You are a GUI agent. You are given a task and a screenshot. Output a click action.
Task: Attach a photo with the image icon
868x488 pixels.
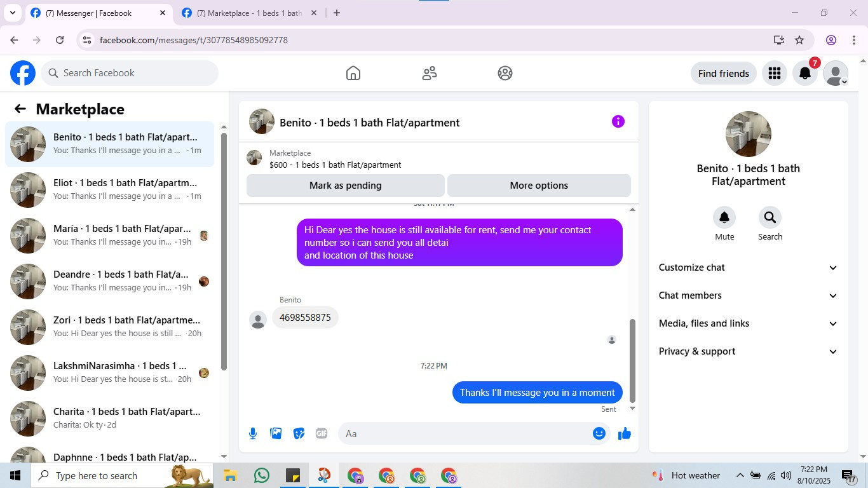[x=276, y=433]
